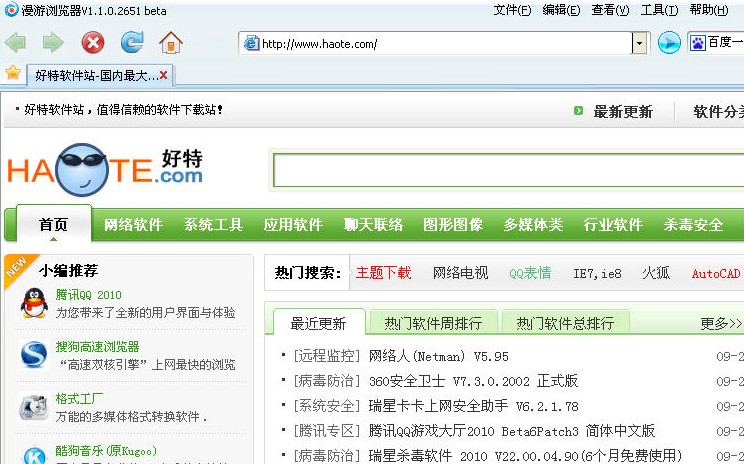The height and width of the screenshot is (464, 744).
Task: Open 搜狗高速浏览器 recommendation link
Action: pos(97,346)
